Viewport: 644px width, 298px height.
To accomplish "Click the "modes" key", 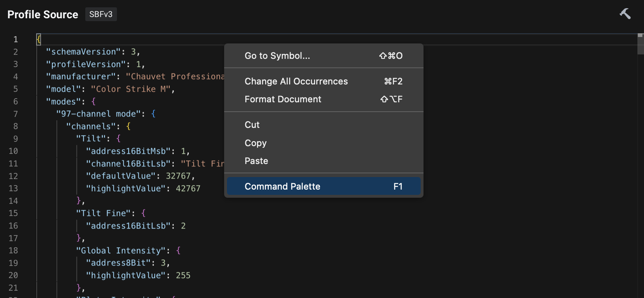I will pyautogui.click(x=63, y=101).
